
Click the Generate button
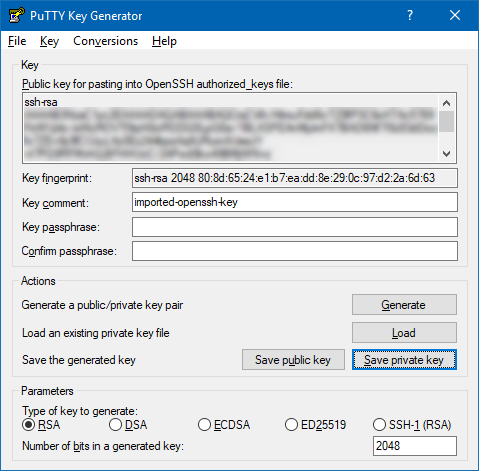[404, 305]
